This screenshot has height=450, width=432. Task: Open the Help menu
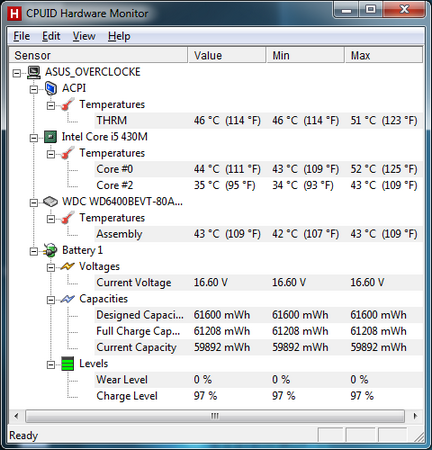click(119, 36)
